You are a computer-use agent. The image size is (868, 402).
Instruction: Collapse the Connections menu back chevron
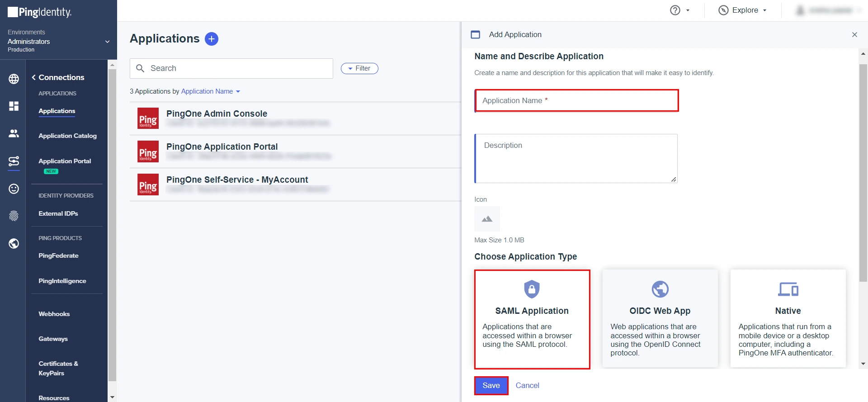click(x=34, y=77)
